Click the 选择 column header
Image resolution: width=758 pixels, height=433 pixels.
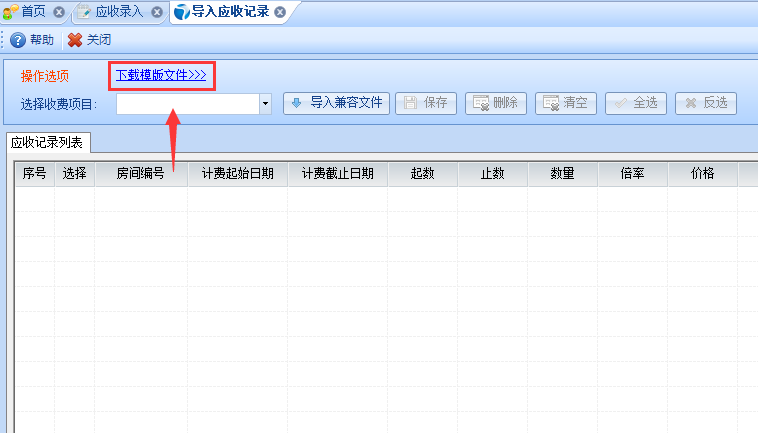[x=74, y=173]
